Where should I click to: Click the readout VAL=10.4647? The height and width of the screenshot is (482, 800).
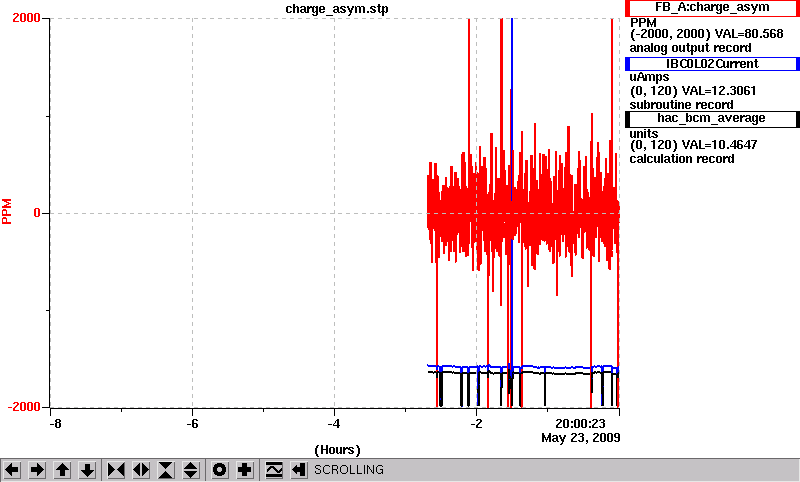(x=719, y=145)
